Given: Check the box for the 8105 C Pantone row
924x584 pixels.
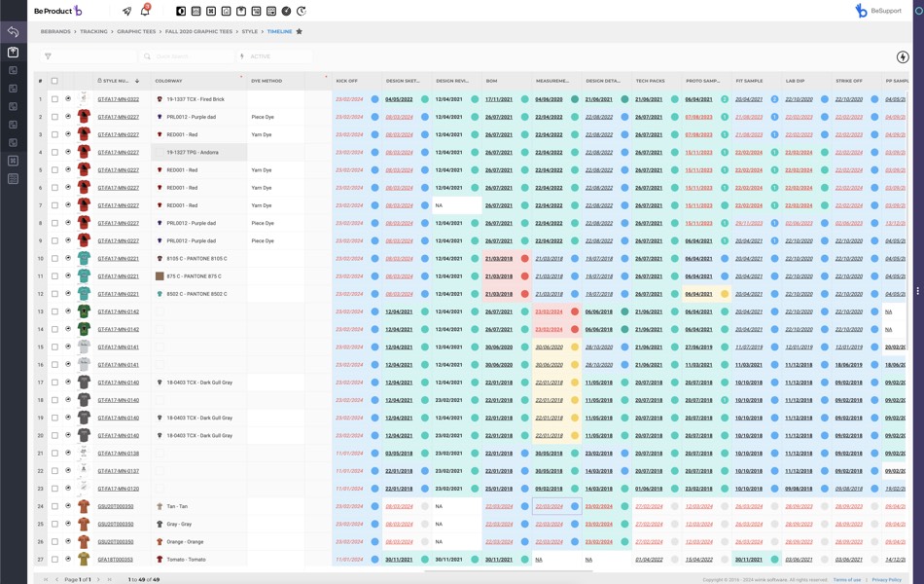Looking at the screenshot, I should click(54, 258).
